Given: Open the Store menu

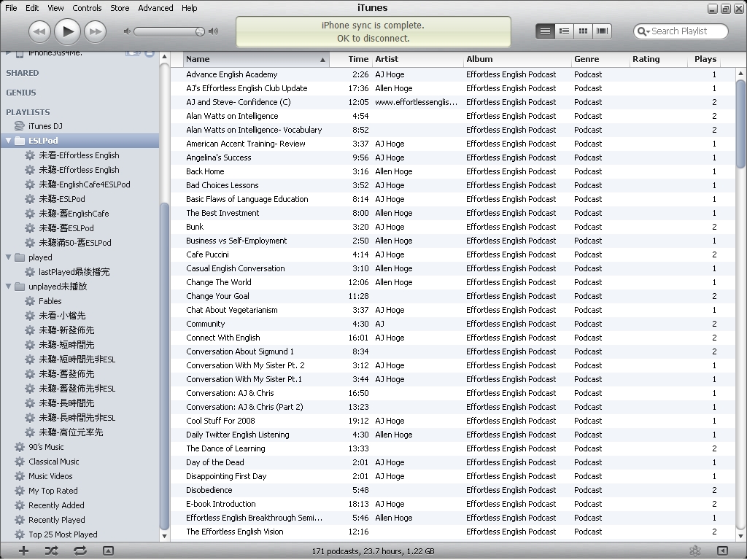Looking at the screenshot, I should click(120, 8).
